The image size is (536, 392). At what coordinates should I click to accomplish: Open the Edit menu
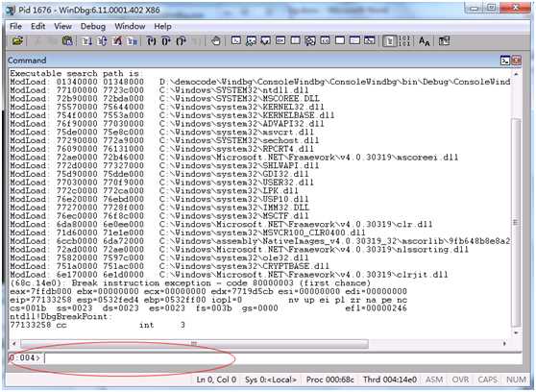coord(38,26)
